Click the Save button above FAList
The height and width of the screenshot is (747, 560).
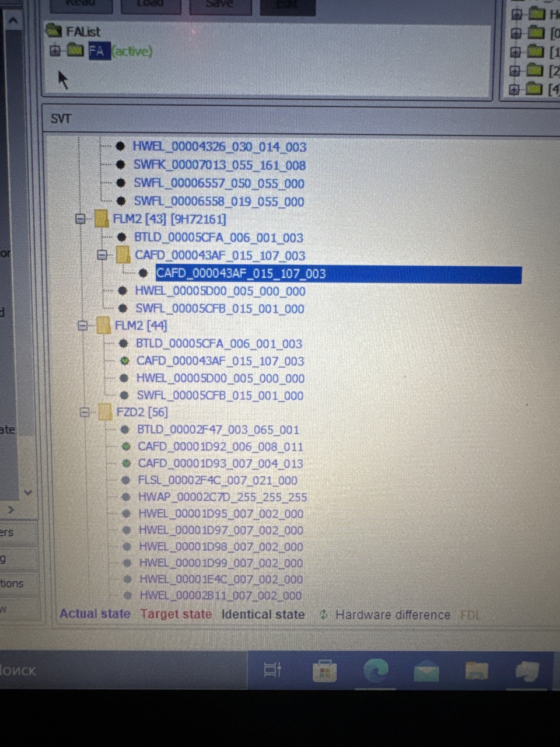tap(219, 5)
